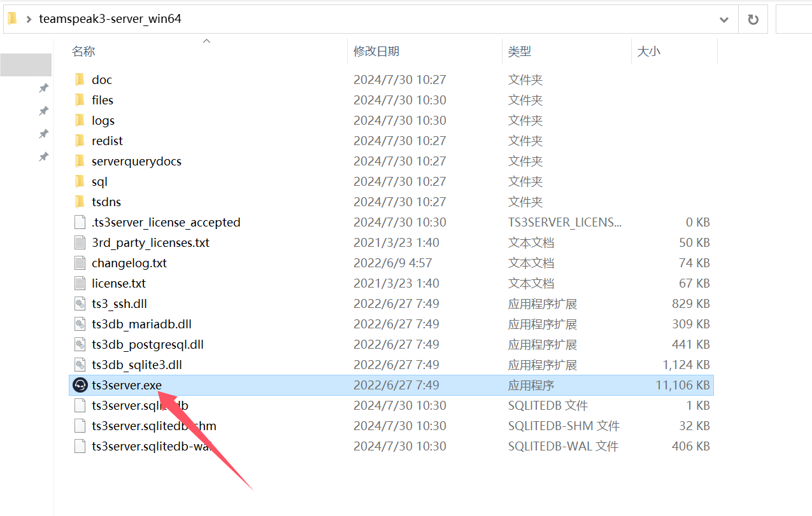Click the logs folder icon
This screenshot has height=516, width=812.
[80, 120]
